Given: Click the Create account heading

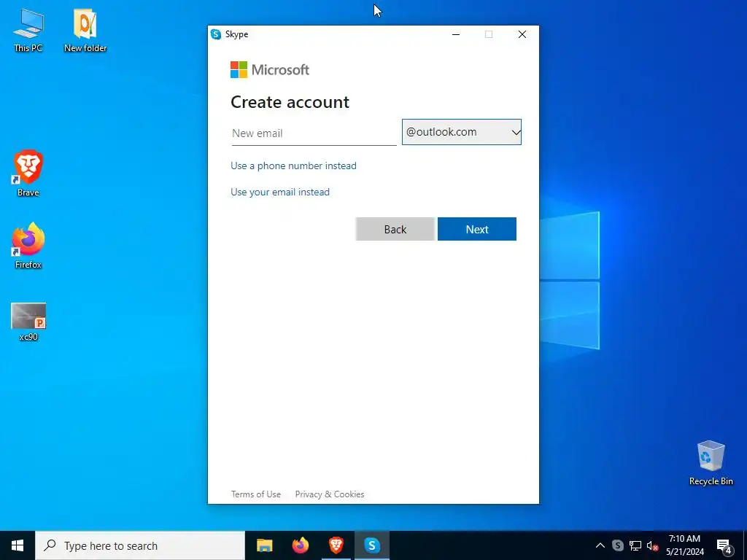Looking at the screenshot, I should click(x=290, y=102).
